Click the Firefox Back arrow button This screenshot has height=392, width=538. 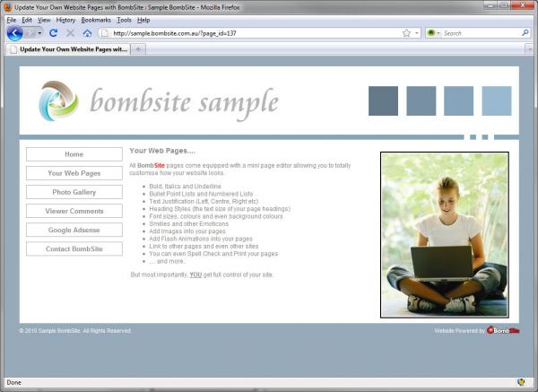click(14, 33)
